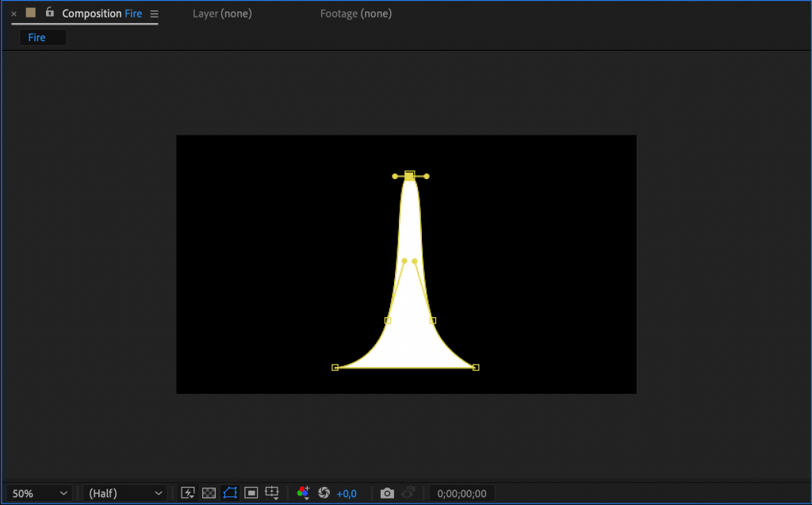Take a snapshot with the camera icon
This screenshot has height=505, width=812.
[387, 493]
